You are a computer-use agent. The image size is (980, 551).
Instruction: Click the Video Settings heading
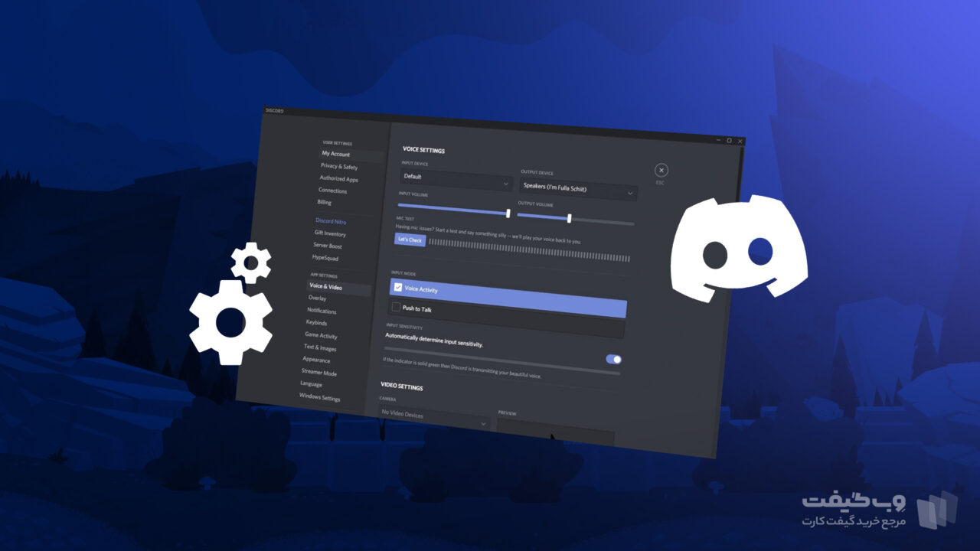[401, 387]
